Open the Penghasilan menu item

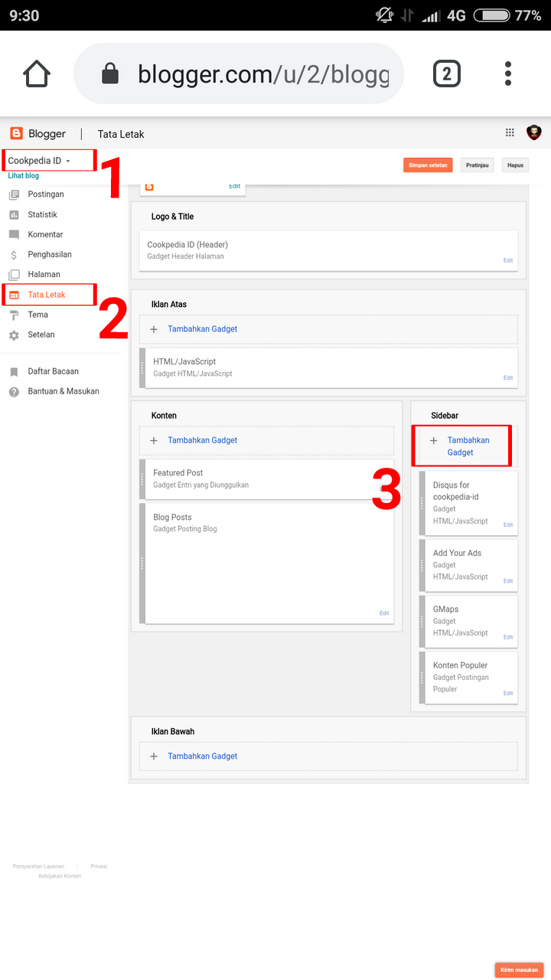(x=50, y=254)
